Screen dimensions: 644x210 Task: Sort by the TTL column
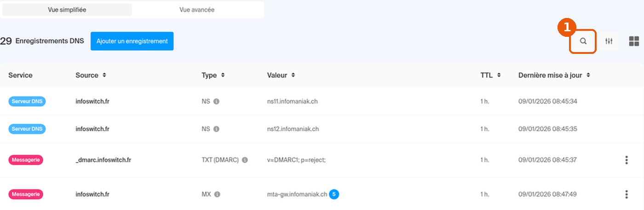[x=490, y=75]
